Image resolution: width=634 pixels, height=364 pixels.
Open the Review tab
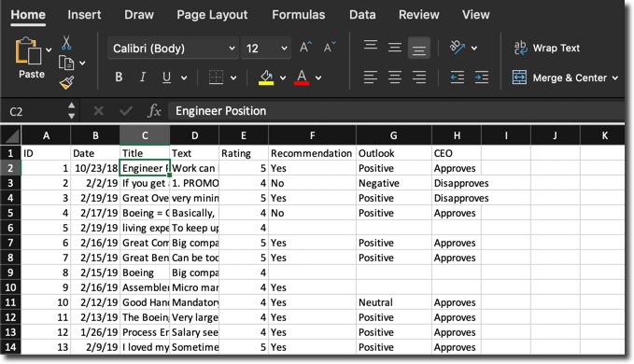[x=419, y=15]
